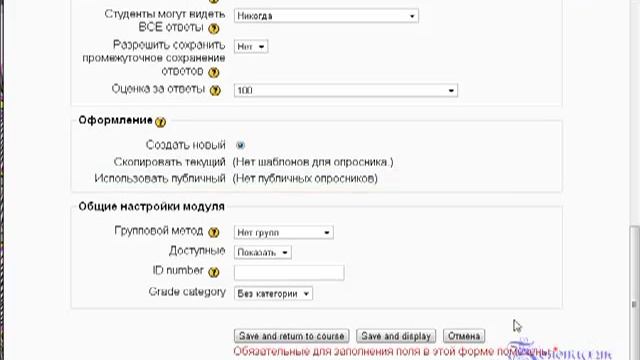Screen dimensions: 640x360
Task: Open help icon for 'Групповой метод'
Action: [x=213, y=233]
